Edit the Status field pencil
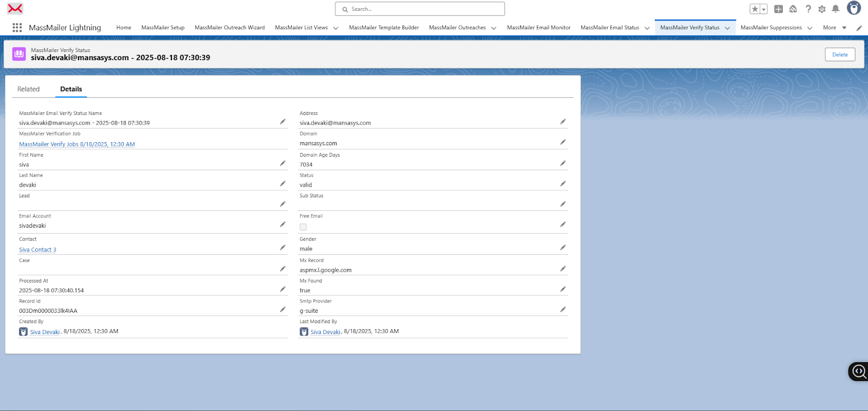This screenshot has width=868, height=411. 563,184
